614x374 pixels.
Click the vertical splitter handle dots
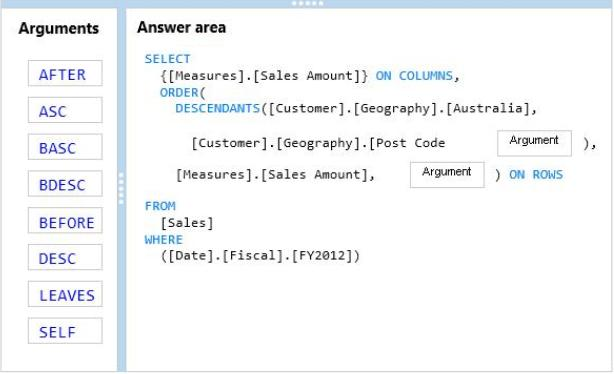pyautogui.click(x=121, y=188)
